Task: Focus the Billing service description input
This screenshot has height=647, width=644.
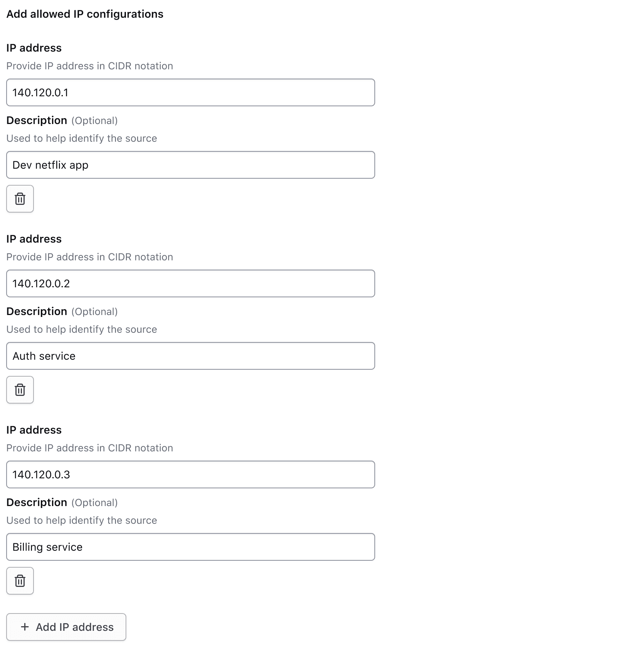Action: (190, 547)
